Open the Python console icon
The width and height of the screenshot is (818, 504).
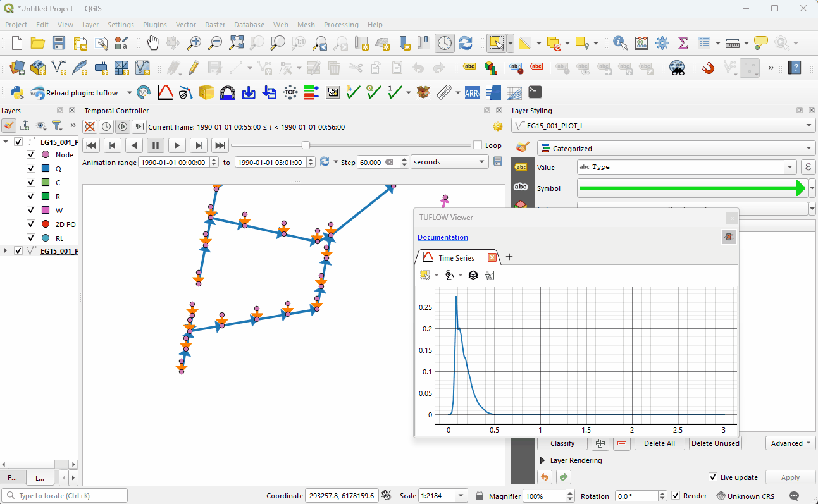click(17, 92)
